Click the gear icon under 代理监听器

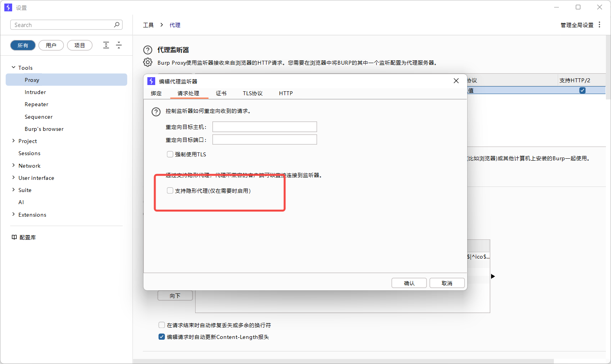click(x=148, y=62)
